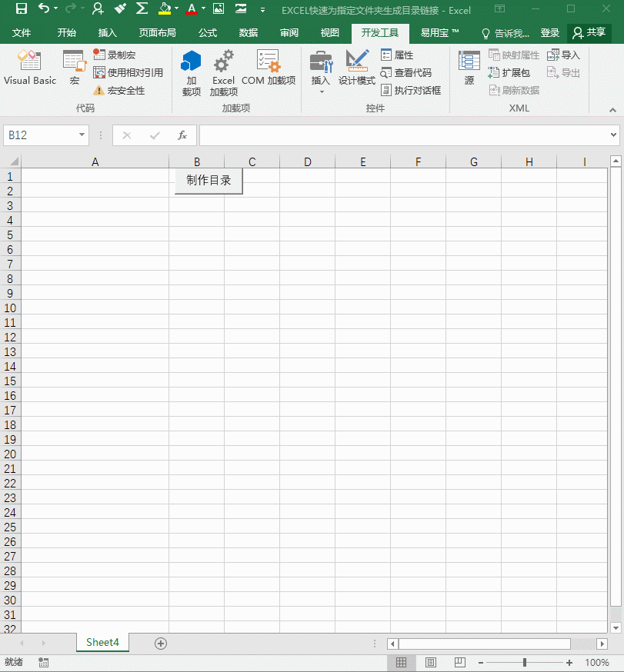The image size is (624, 672).
Task: Click in the formula bar
Action: (x=404, y=135)
